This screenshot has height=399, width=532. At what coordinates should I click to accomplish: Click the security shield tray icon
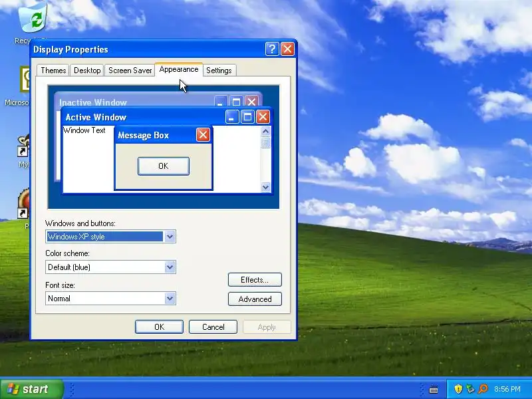[x=458, y=389]
